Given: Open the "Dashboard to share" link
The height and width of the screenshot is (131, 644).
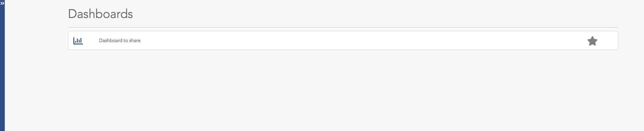Looking at the screenshot, I should (x=120, y=40).
